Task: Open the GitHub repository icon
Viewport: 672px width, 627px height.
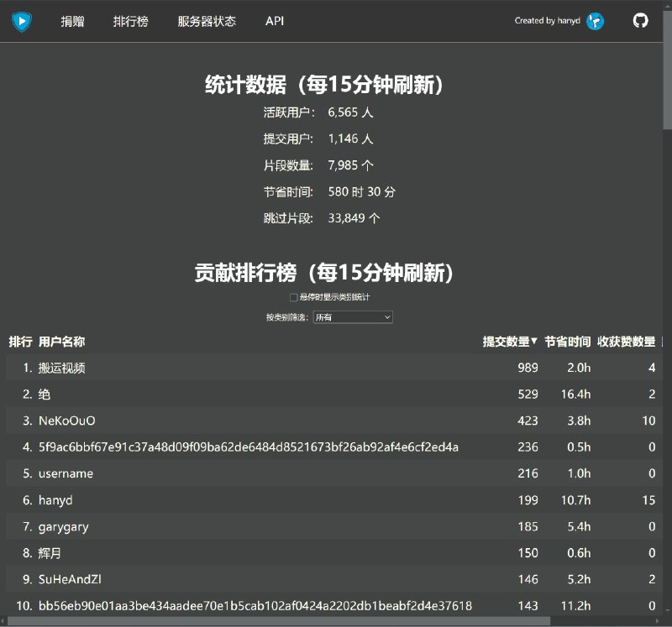Action: click(x=641, y=22)
